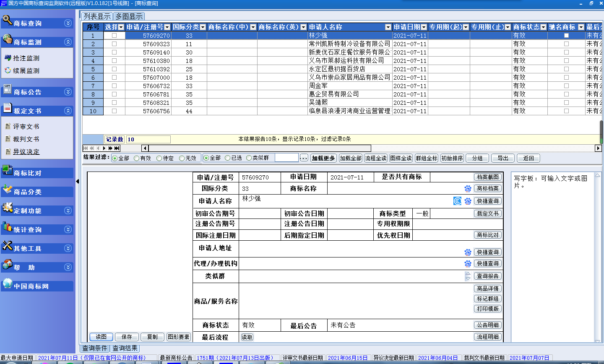Select 全部 radio next to 结果过滤
Screen dimensions: 604x364
point(115,158)
